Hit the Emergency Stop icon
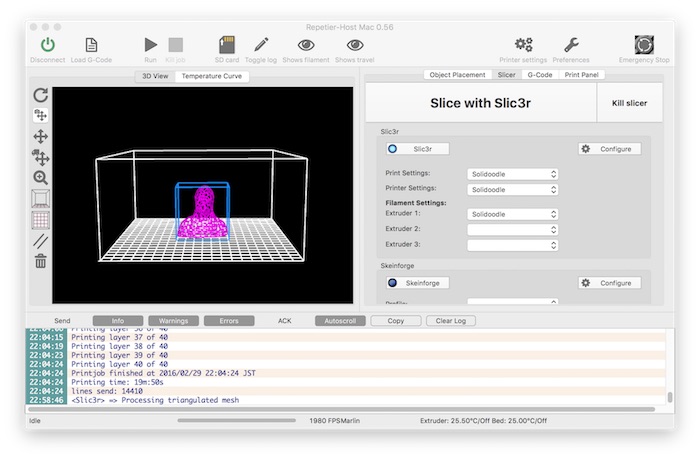Image resolution: width=700 pixels, height=459 pixels. [644, 45]
